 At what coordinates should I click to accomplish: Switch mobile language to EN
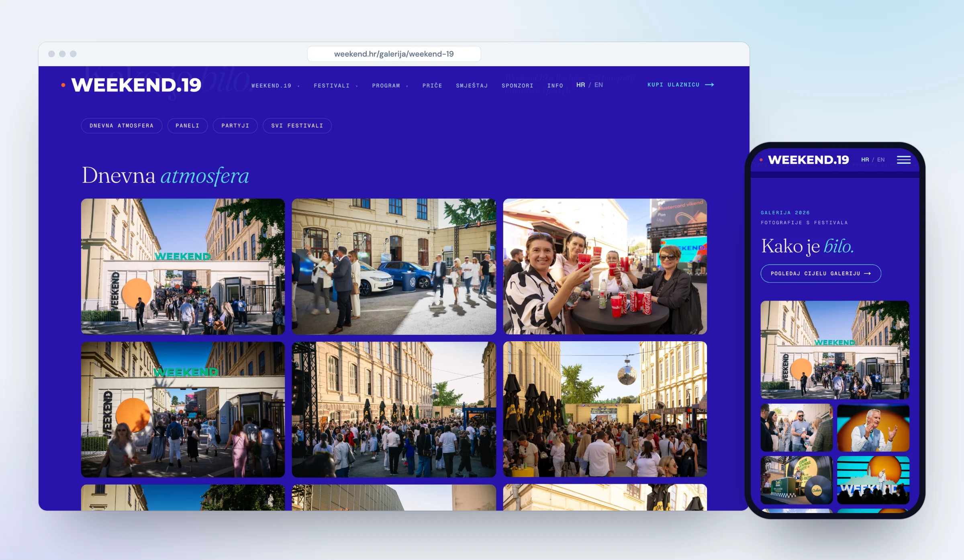(x=881, y=160)
